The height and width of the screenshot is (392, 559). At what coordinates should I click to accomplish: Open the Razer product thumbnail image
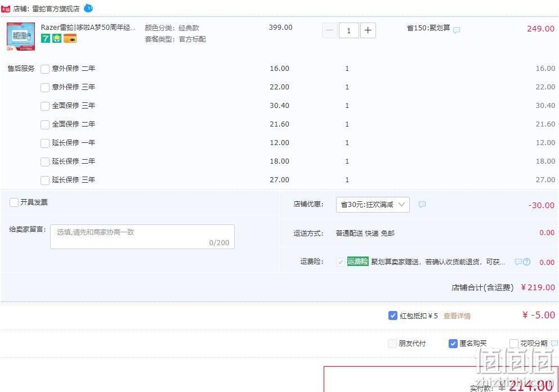click(x=21, y=37)
